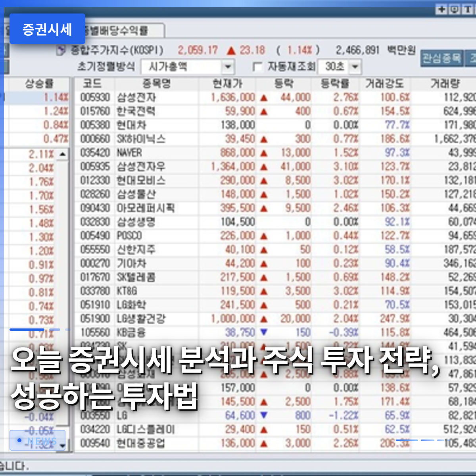Image resolution: width=476 pixels, height=476 pixels.
Task: Click the monitor icon in the title bar
Action: click(x=455, y=9)
